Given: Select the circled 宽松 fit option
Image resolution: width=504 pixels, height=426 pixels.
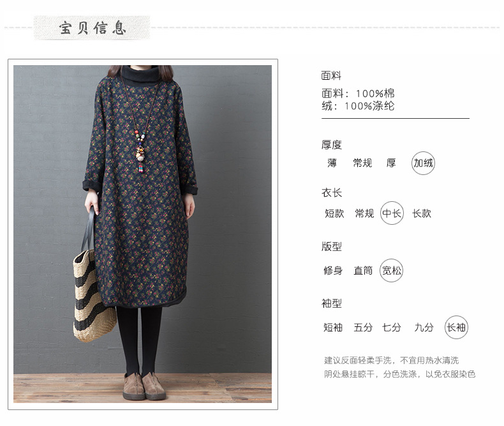Looking at the screenshot, I should click(x=391, y=270).
